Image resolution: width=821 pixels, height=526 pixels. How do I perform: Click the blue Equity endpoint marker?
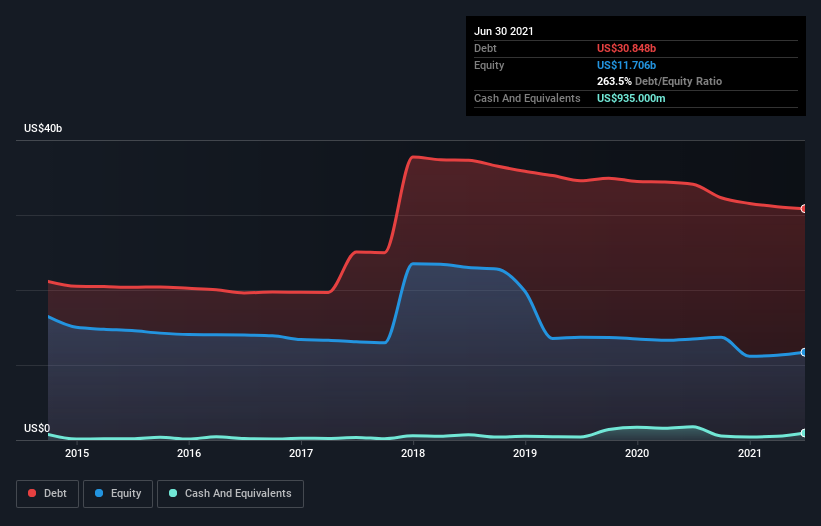804,352
